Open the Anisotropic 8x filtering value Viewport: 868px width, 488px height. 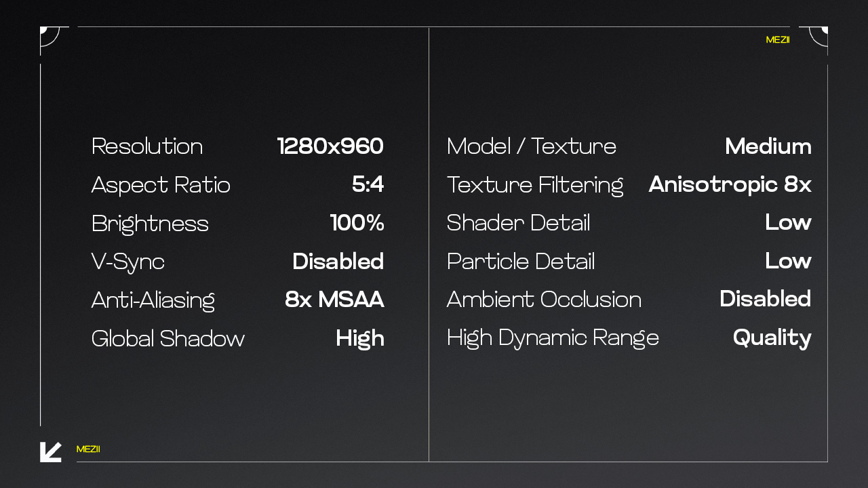(730, 184)
